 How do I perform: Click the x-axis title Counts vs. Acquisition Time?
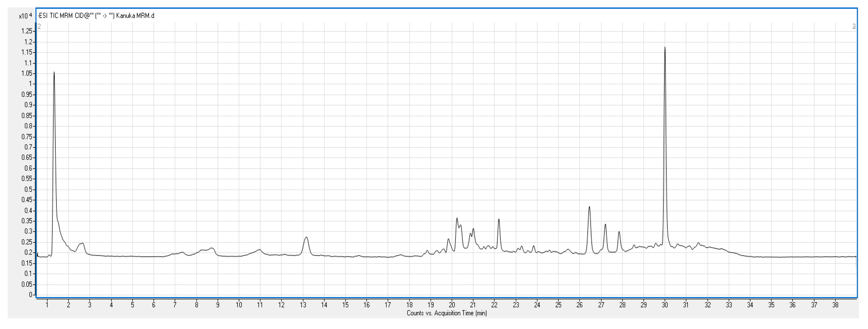click(x=446, y=313)
